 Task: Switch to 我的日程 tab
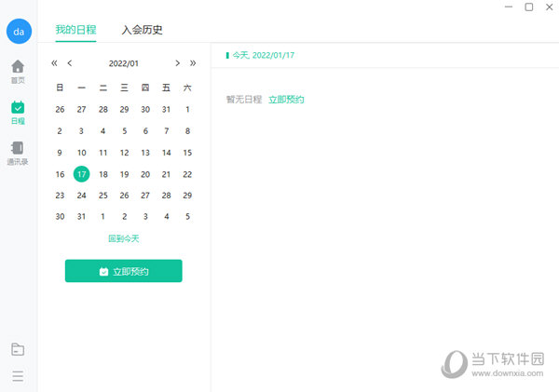76,30
